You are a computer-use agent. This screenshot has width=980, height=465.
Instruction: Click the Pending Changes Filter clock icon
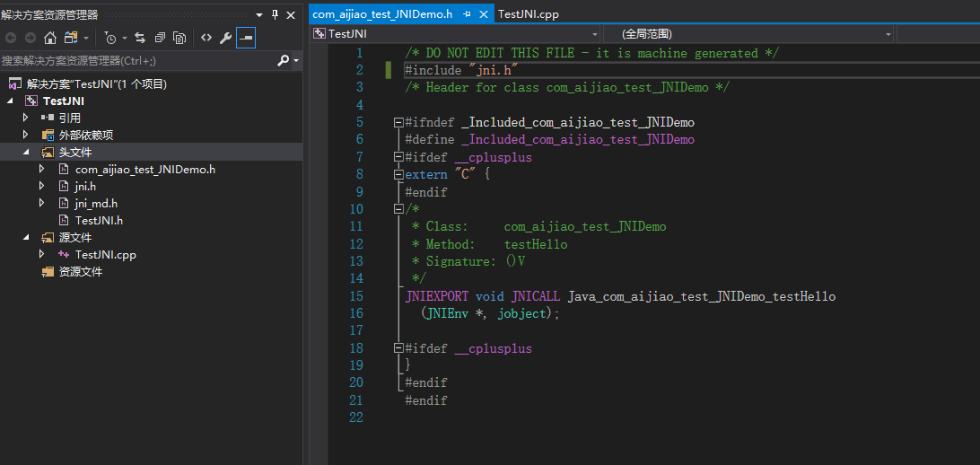pos(110,38)
